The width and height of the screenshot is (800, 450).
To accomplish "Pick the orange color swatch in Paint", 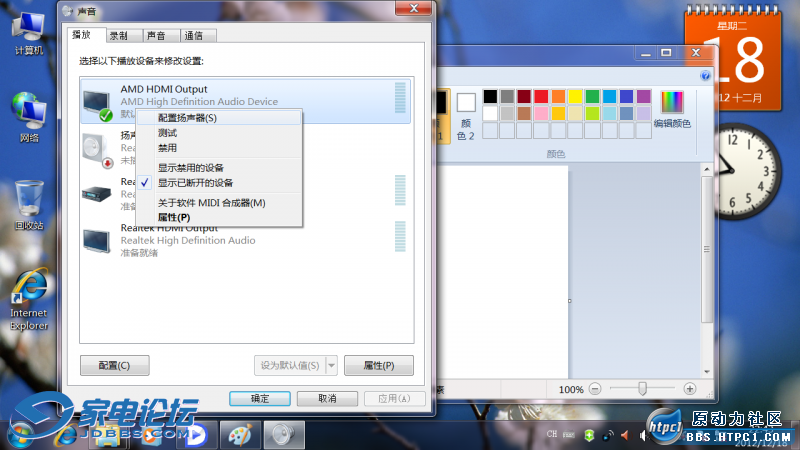I will (558, 96).
